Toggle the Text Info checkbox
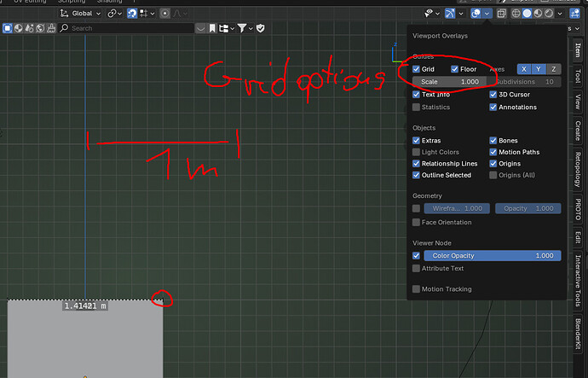Image resolution: width=588 pixels, height=378 pixels. coord(416,94)
